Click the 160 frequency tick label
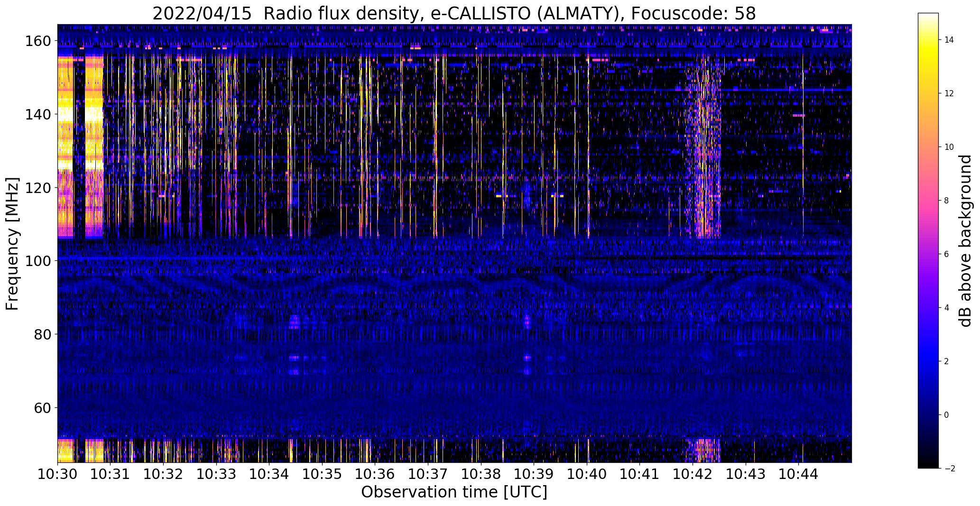The image size is (980, 506). point(38,41)
